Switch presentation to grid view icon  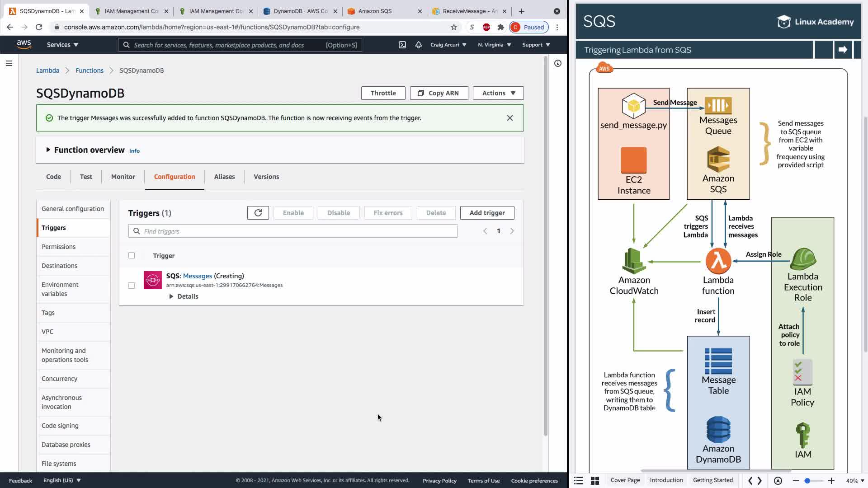[595, 481]
